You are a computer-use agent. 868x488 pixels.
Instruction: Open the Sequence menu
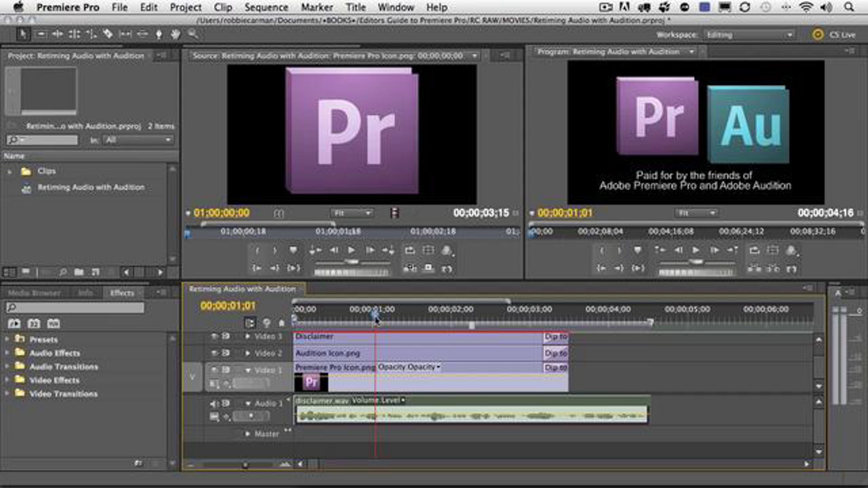(266, 7)
